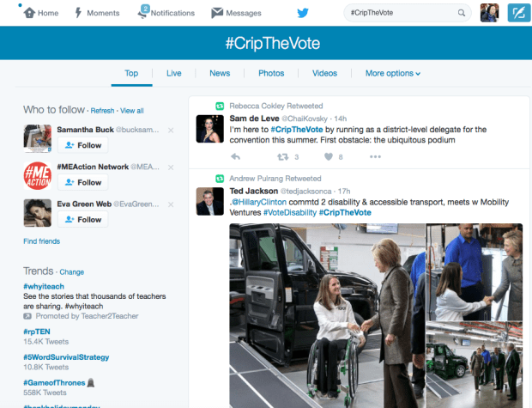Switch to the Top tab

(x=131, y=73)
